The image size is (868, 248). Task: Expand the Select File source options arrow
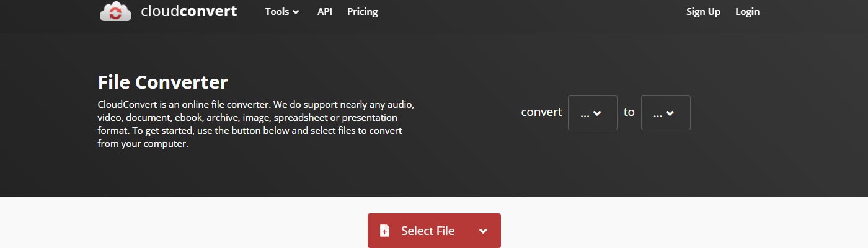point(483,231)
